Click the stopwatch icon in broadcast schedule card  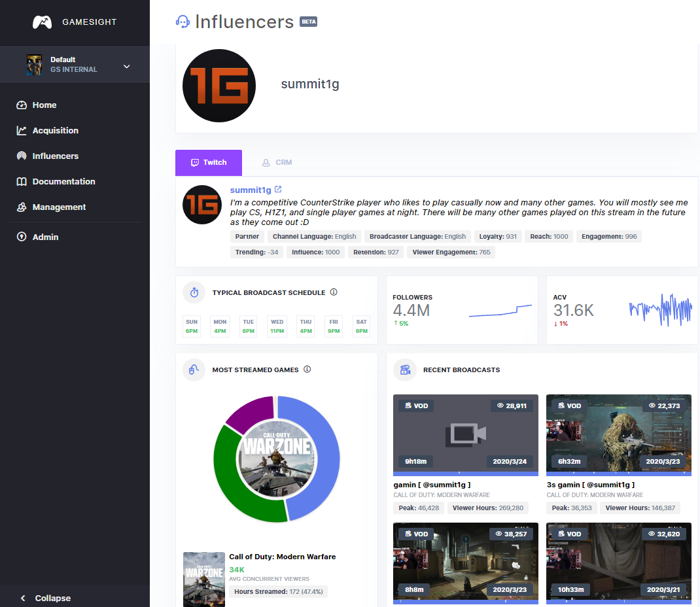click(x=194, y=292)
